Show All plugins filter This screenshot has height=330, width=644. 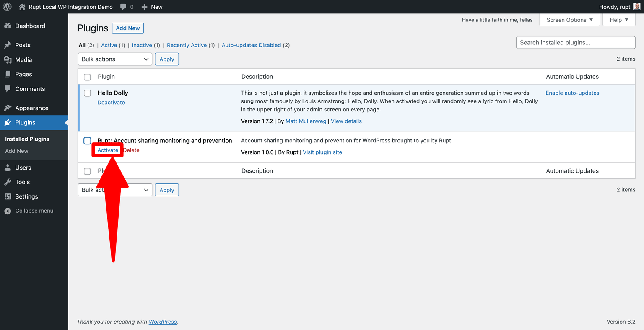click(x=82, y=45)
